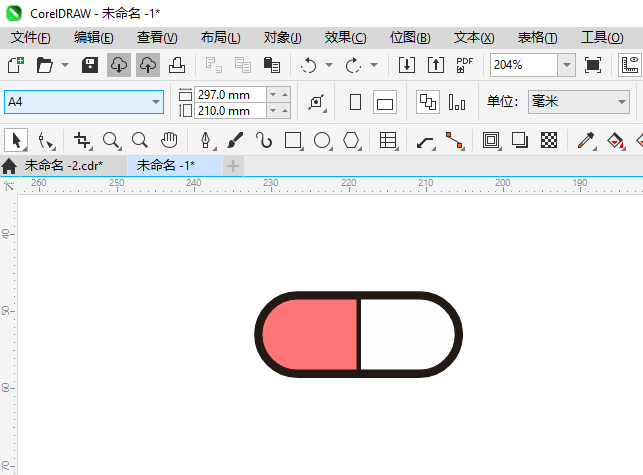Increase the page width 297.0 mm value
The width and height of the screenshot is (643, 475).
click(x=285, y=95)
